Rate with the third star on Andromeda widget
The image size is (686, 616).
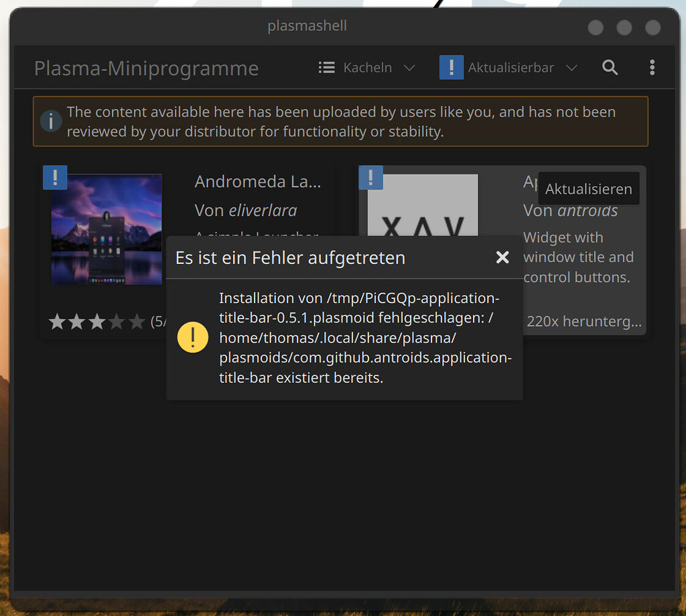(x=97, y=321)
